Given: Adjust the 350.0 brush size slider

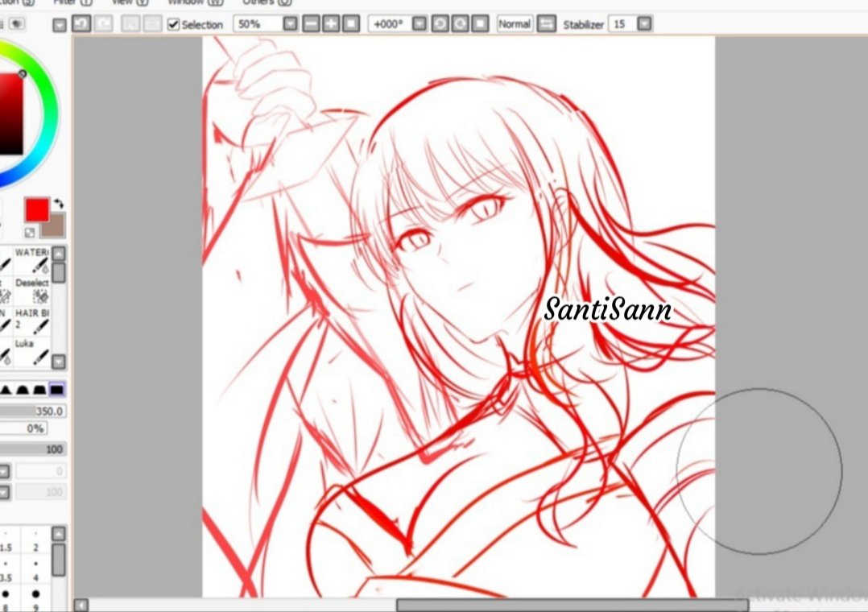Looking at the screenshot, I should (33, 411).
